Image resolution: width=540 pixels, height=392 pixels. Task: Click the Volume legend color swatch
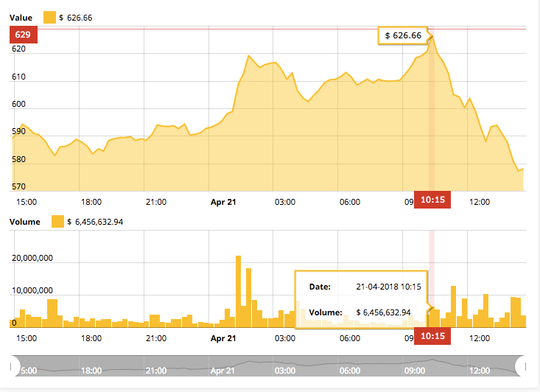click(57, 222)
